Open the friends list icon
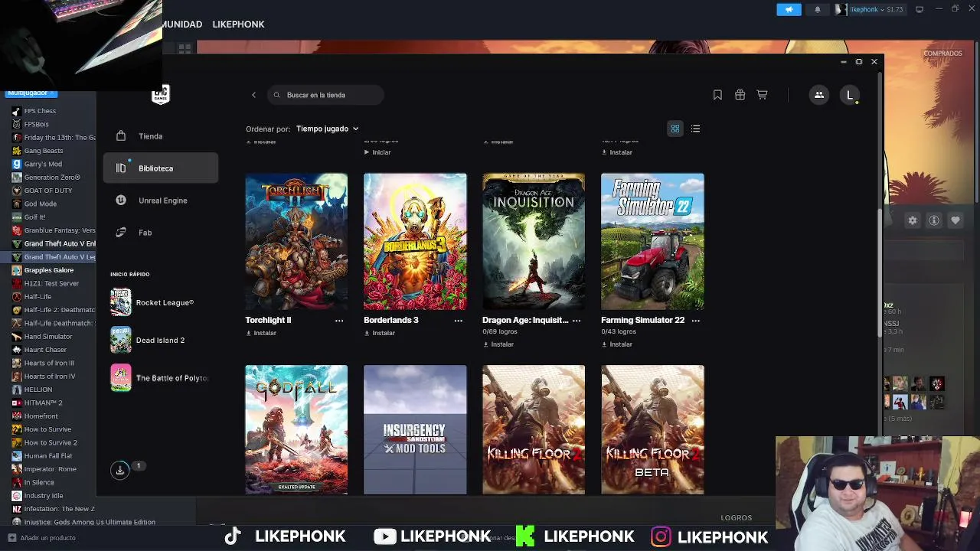 [x=818, y=95]
